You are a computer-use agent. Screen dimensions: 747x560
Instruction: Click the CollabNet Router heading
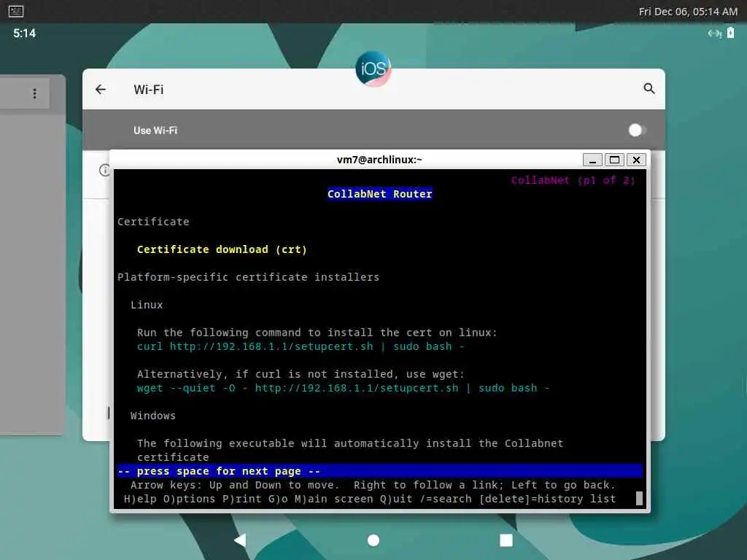379,194
